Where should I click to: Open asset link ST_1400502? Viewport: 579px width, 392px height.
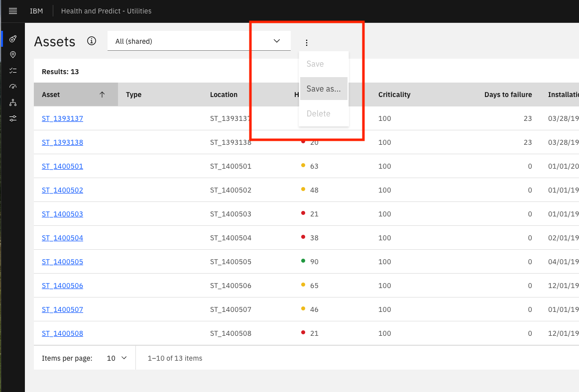click(x=62, y=190)
